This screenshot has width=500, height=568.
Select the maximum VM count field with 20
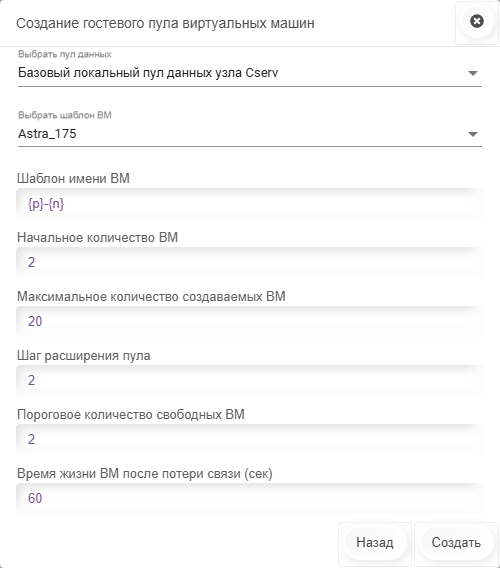coord(250,321)
